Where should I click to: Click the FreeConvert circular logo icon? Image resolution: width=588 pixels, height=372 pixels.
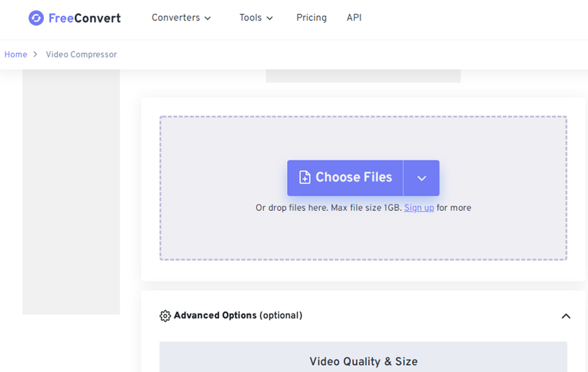[36, 18]
